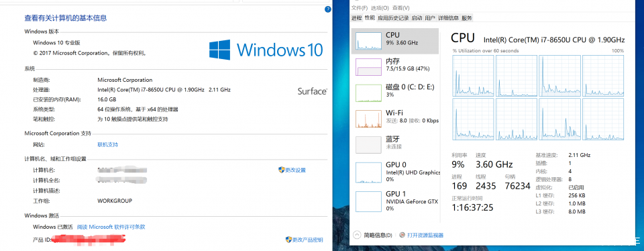Click 基准速度 value 2.11 GHz
644x251 pixels.
point(580,155)
